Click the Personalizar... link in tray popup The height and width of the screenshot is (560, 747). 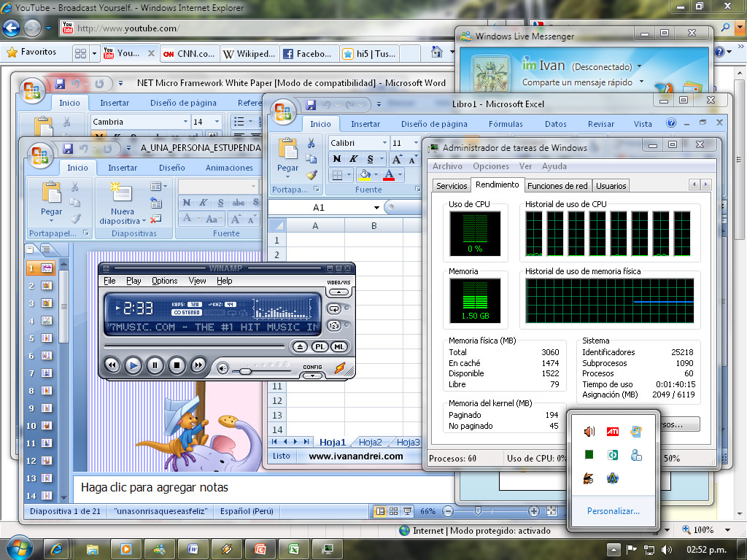coord(613,511)
